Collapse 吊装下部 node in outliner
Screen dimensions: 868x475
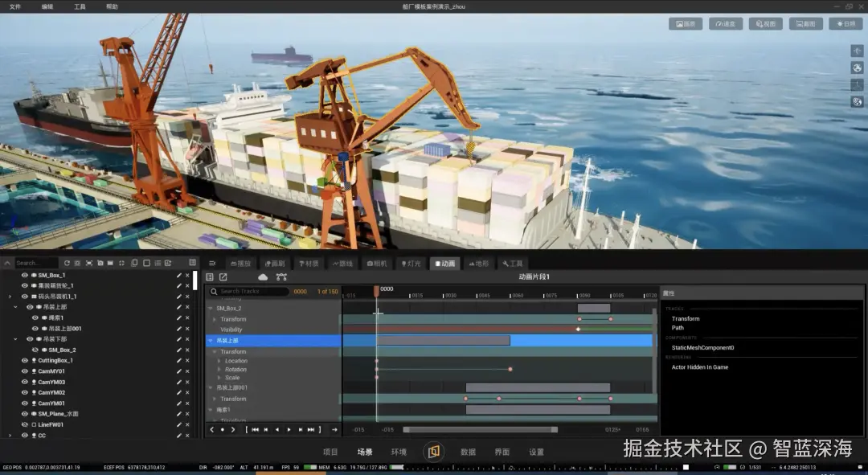pos(15,339)
